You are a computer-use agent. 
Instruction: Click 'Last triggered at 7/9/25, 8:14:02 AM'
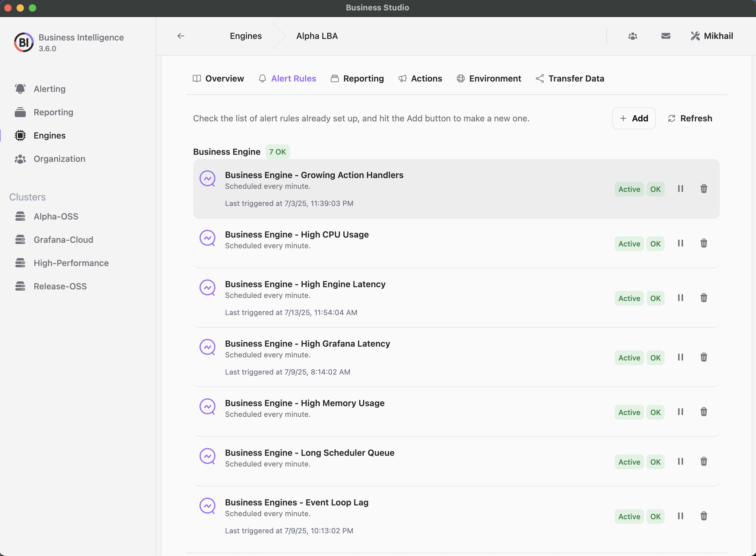pos(288,372)
